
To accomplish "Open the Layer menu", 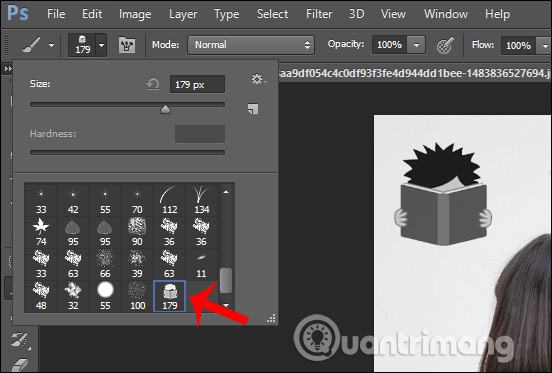I will [183, 14].
